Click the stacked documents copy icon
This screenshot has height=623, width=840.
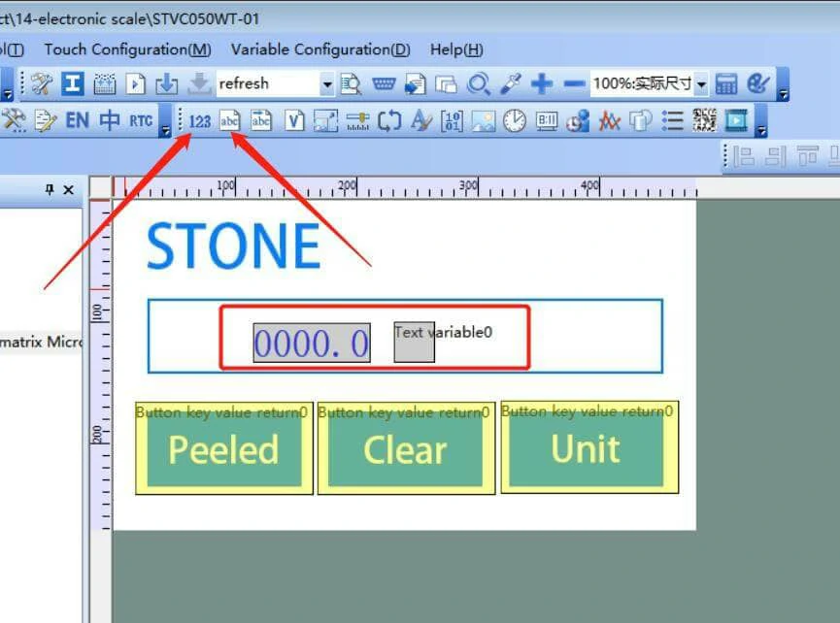641,121
